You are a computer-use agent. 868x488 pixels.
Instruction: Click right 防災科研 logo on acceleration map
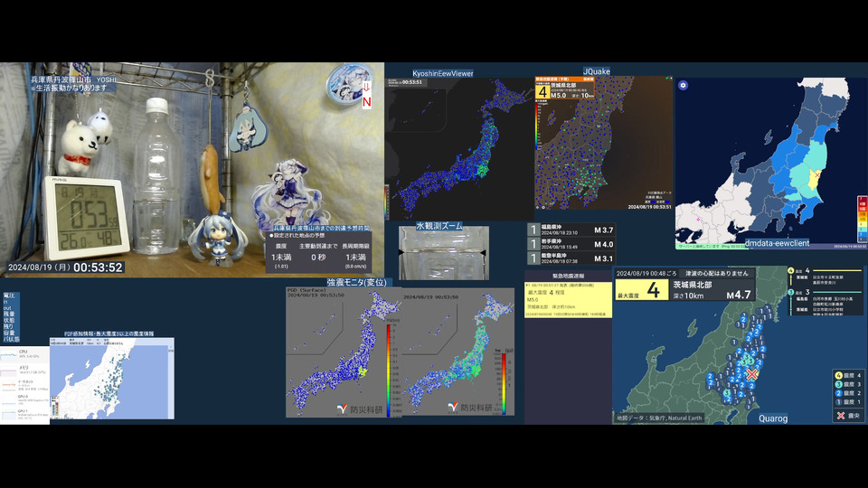point(470,408)
